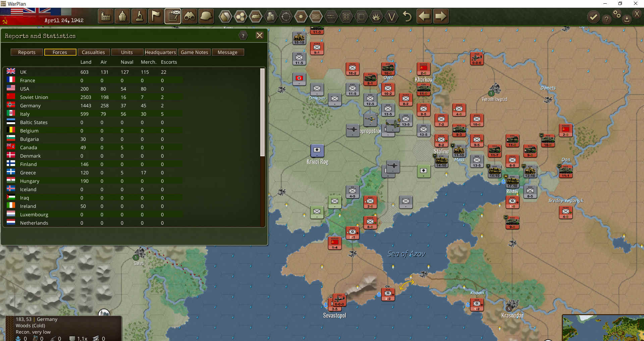Toggle the reports notepad button
The width and height of the screenshot is (644, 341).
pyautogui.click(x=173, y=16)
